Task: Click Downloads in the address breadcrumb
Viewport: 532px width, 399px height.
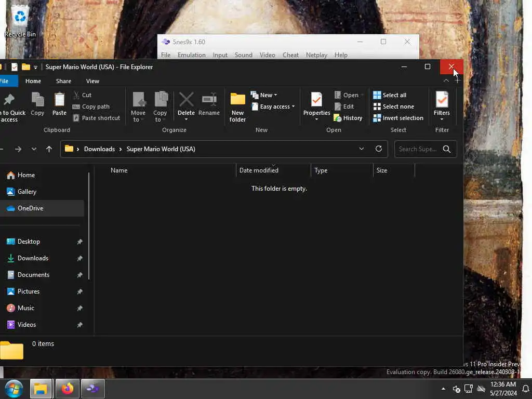Action: tap(99, 149)
